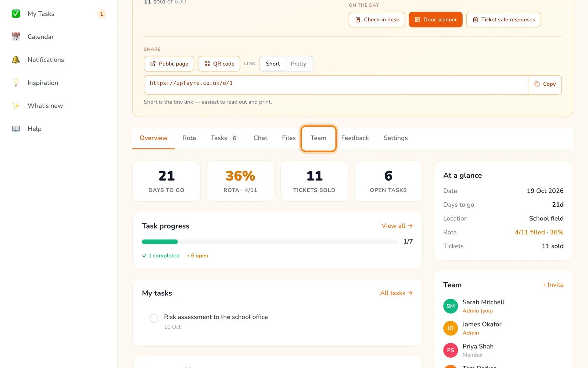Viewport: 588px width, 368px height.
Task: Select the Short link option
Action: click(x=273, y=64)
